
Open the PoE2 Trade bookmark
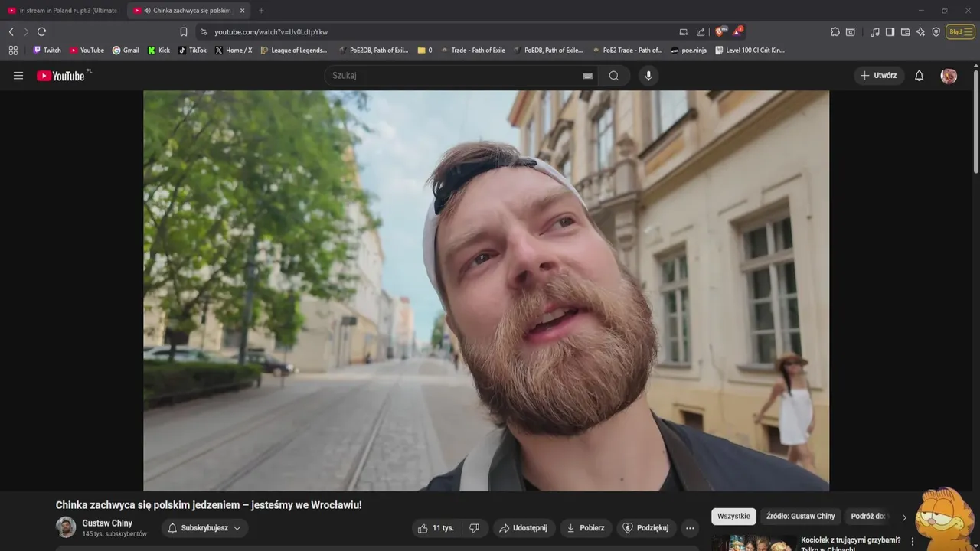coord(627,51)
